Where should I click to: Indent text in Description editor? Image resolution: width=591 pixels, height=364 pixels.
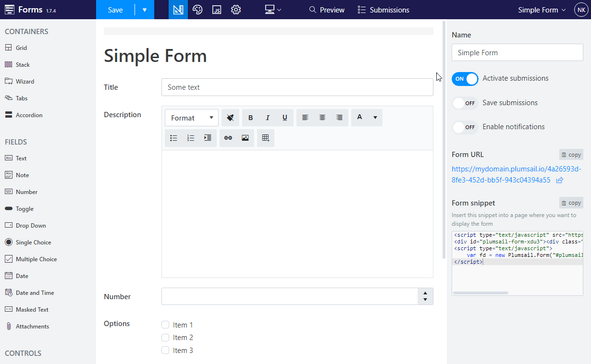click(208, 138)
